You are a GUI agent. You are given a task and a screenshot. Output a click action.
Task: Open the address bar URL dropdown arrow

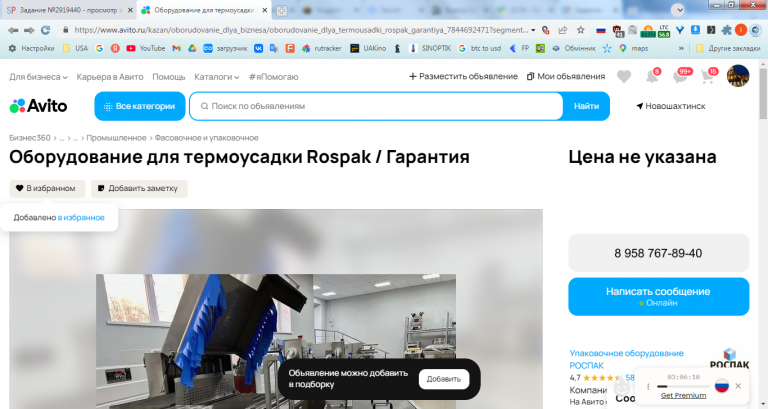tap(533, 30)
